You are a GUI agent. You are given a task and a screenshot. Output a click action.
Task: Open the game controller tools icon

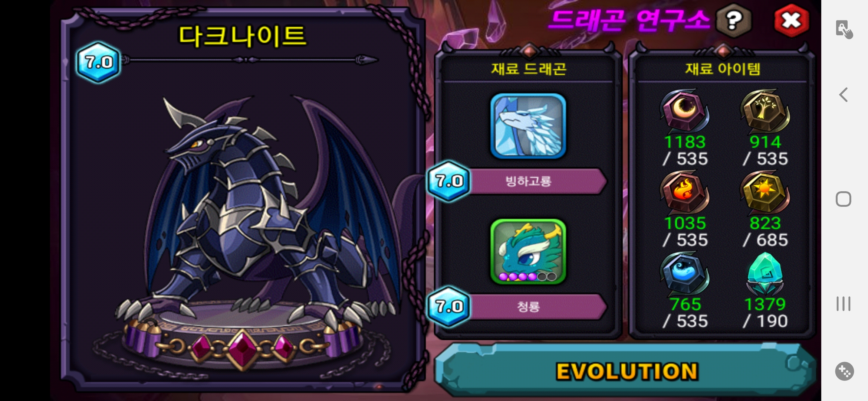844,371
